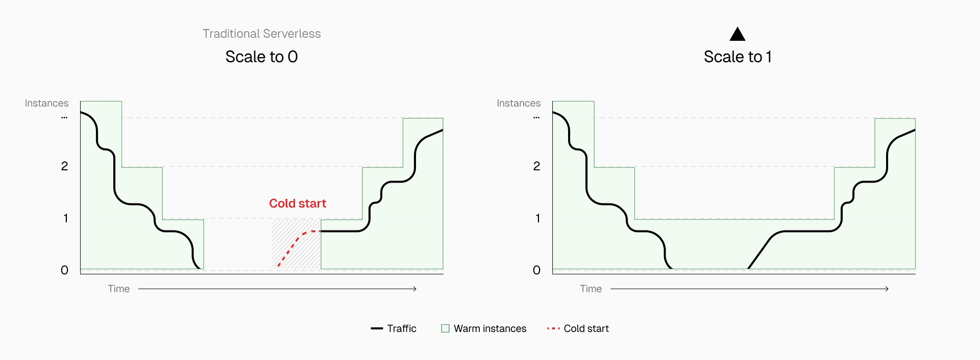This screenshot has height=360, width=980.
Task: Click the "Time" label under the left chart
Action: point(119,289)
